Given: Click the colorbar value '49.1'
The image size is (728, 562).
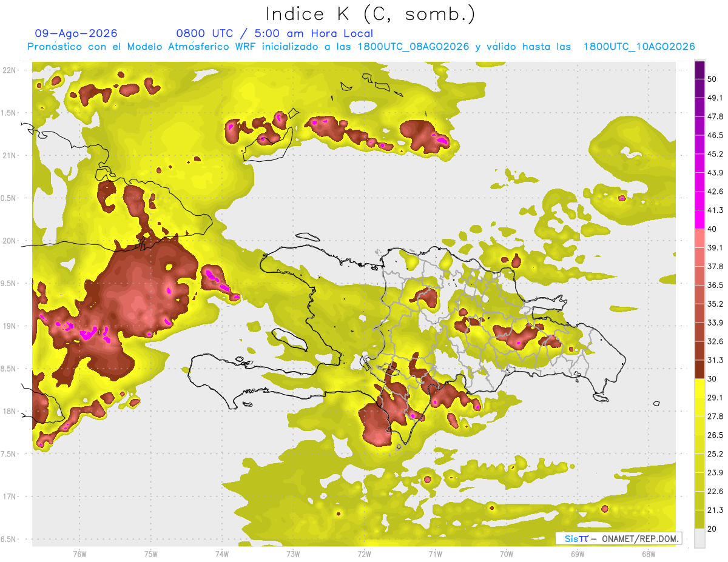Looking at the screenshot, I should 715,97.
